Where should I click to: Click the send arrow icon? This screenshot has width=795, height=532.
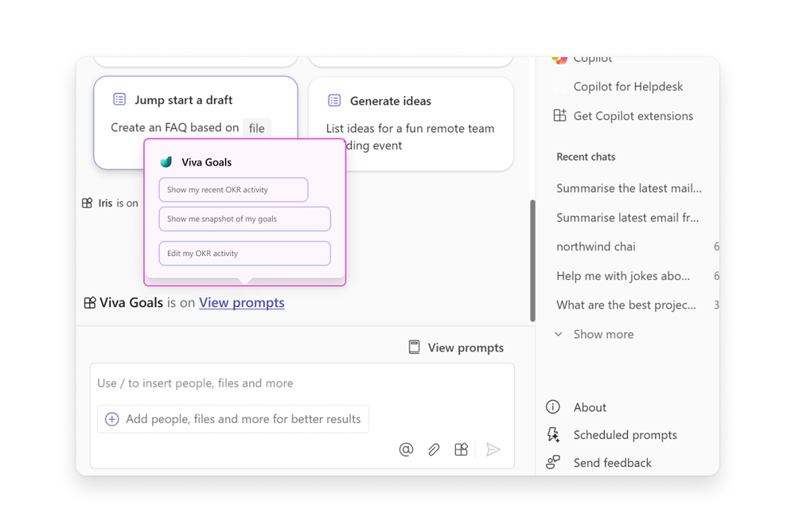(493, 449)
